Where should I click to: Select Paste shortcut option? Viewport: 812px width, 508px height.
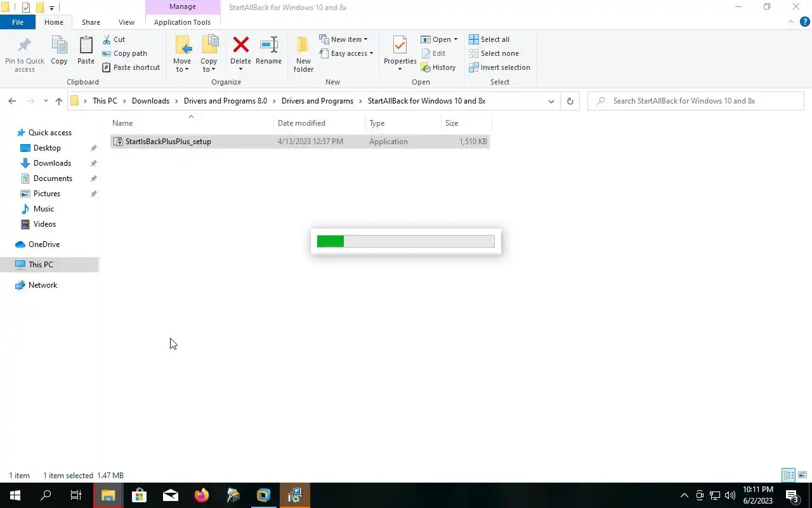coord(131,67)
